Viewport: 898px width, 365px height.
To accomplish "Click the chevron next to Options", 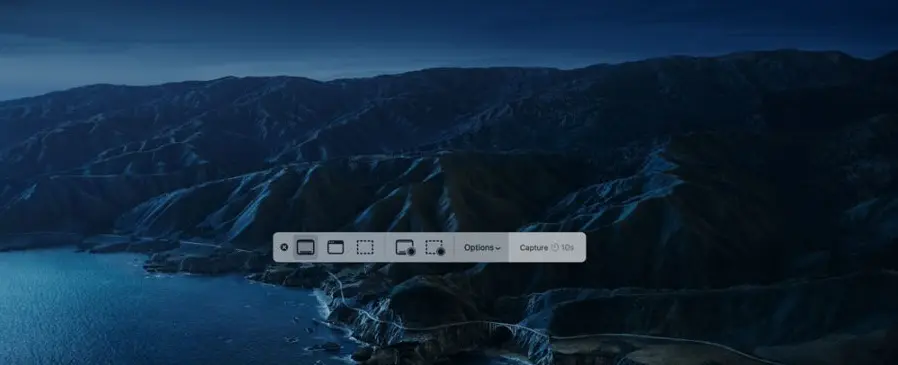I will (498, 248).
